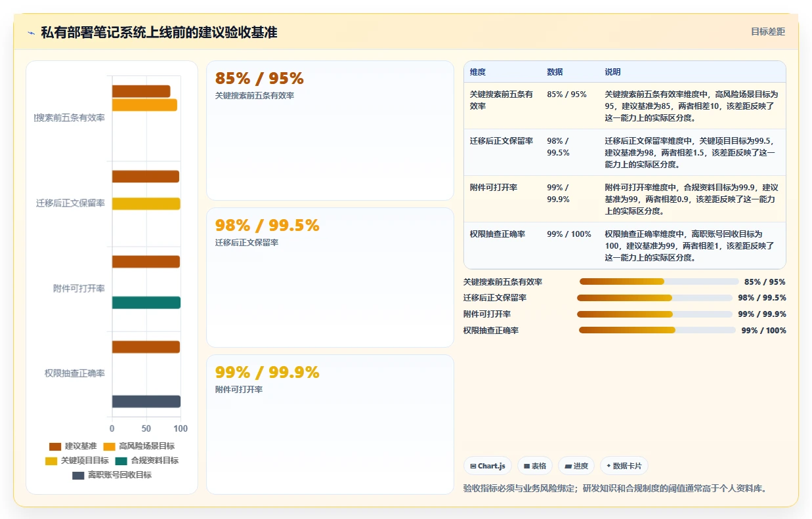Click 迁移后正文保留率 card caption
This screenshot has height=519, width=812.
coord(247,243)
